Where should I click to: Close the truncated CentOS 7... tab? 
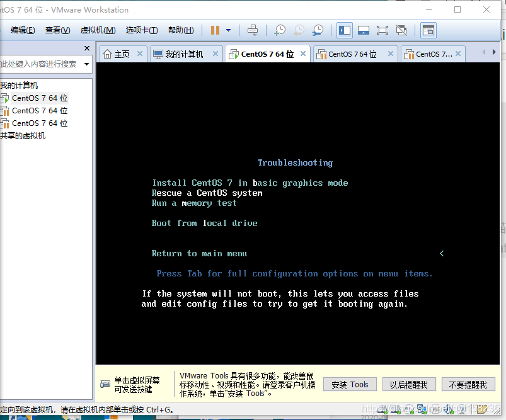click(x=458, y=54)
